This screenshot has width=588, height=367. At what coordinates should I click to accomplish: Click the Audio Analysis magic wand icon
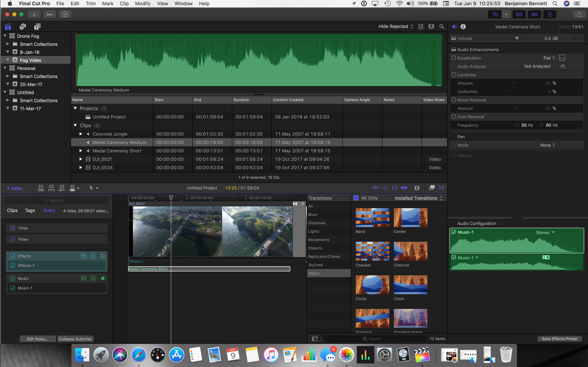click(x=562, y=66)
